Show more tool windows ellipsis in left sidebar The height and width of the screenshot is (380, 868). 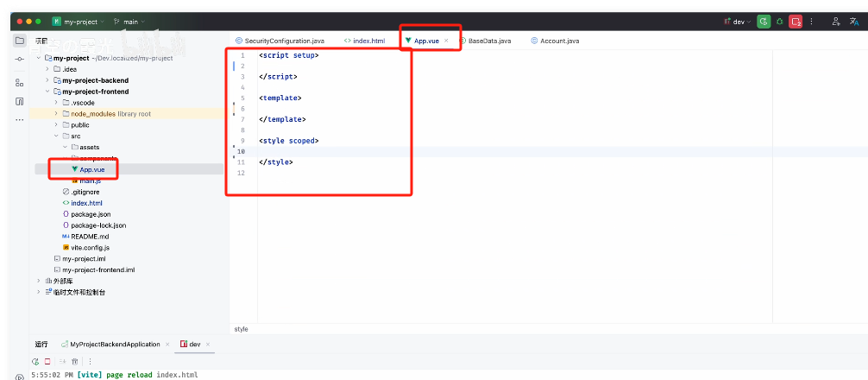tap(19, 120)
